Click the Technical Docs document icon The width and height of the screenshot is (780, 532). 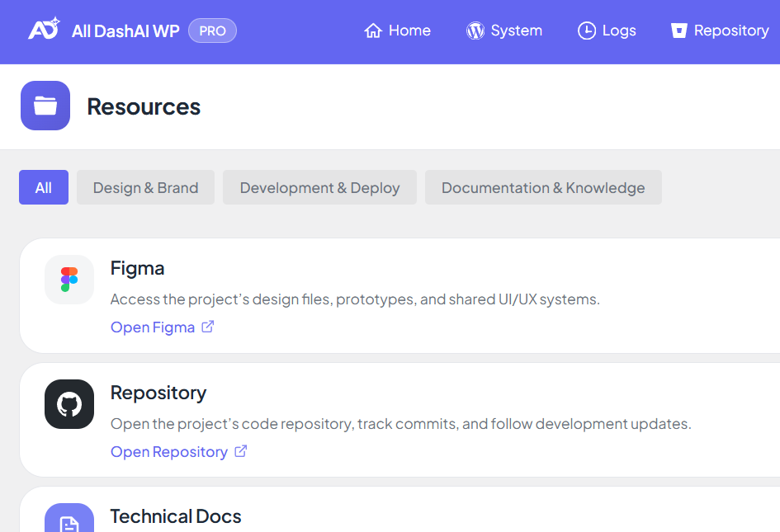tap(69, 521)
